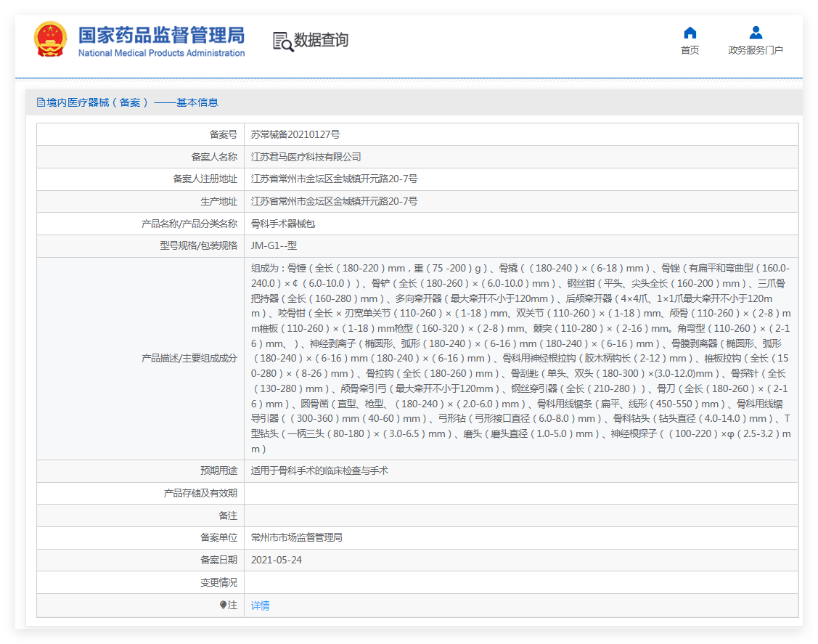Open the 政务服务门户 text link
This screenshot has width=818, height=644.
[756, 50]
